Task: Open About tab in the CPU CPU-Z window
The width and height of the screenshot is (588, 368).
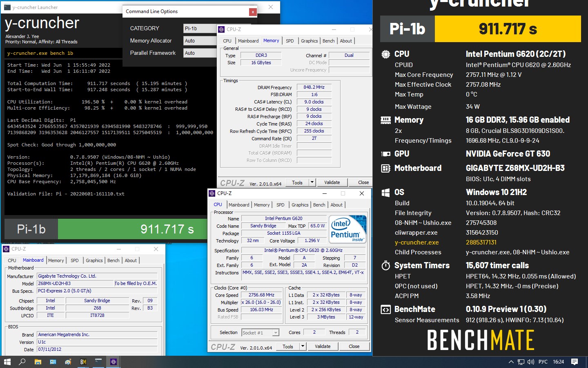Action: point(336,205)
